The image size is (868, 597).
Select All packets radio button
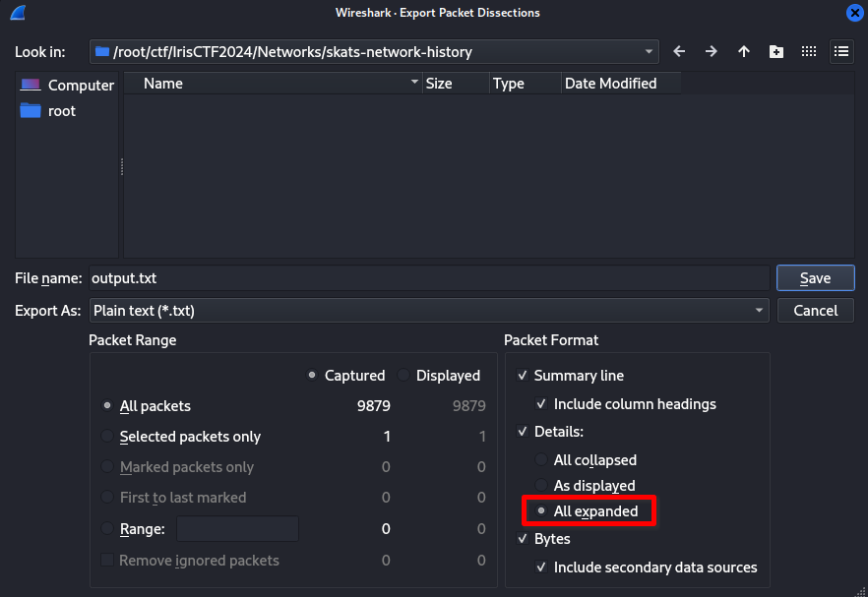click(x=107, y=405)
